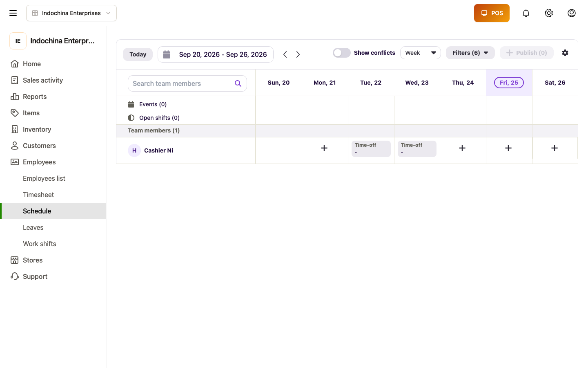
Task: Open the notifications bell
Action: [526, 13]
